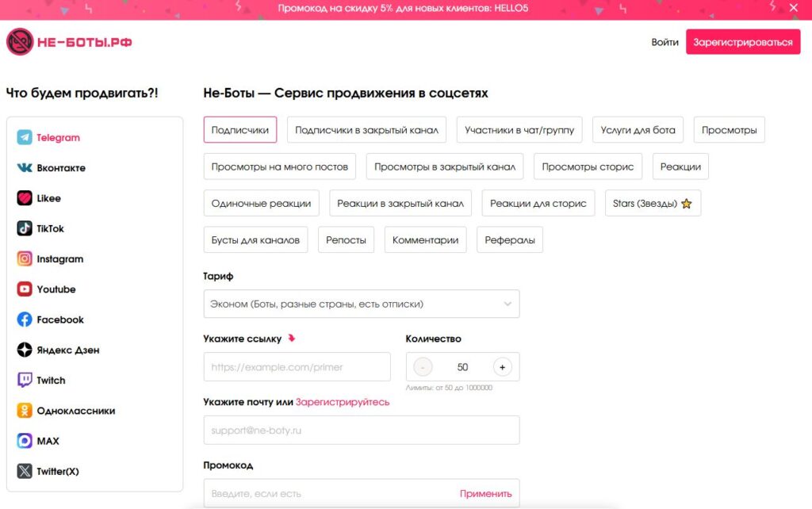Choose Услуги для бота
Image resolution: width=812 pixels, height=509 pixels.
(x=638, y=130)
